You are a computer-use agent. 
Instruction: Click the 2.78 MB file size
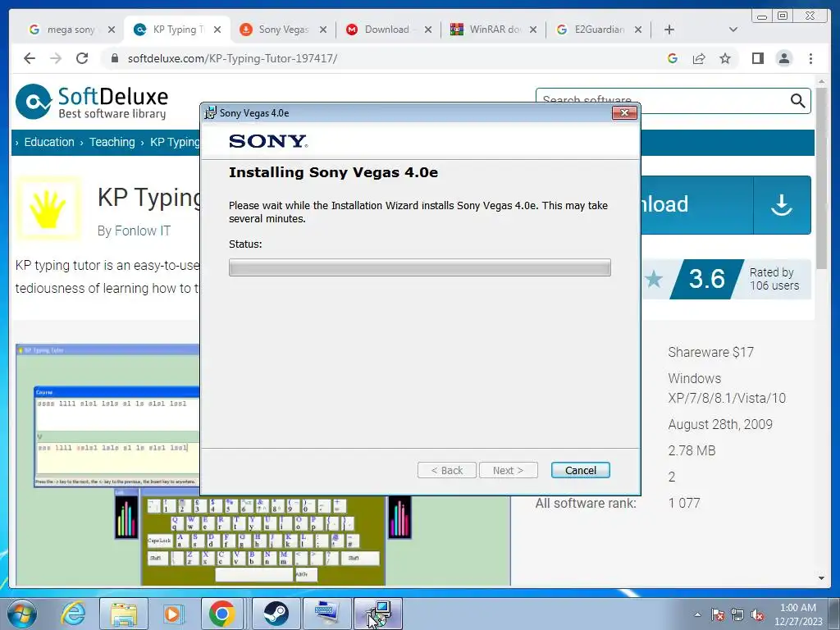pos(692,450)
